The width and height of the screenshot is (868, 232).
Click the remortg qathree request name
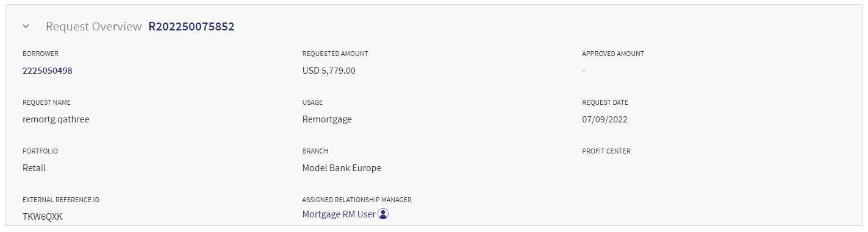(56, 119)
